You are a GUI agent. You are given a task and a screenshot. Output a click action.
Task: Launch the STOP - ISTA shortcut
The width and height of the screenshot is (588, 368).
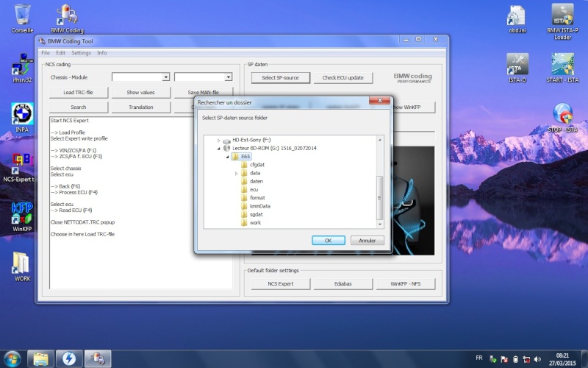562,118
